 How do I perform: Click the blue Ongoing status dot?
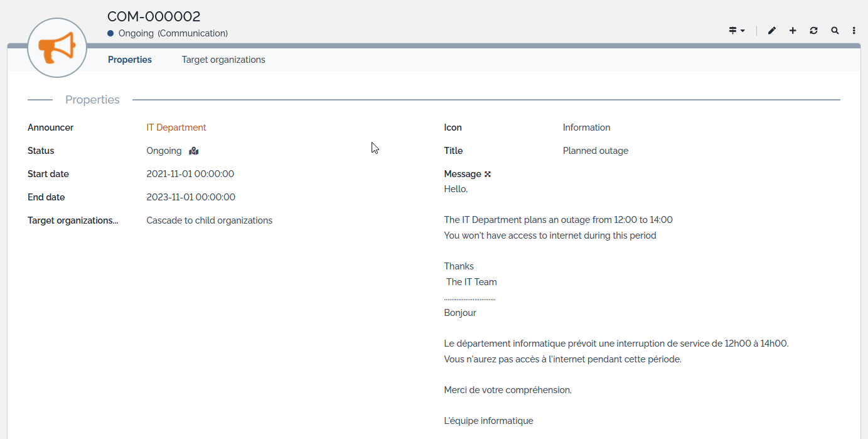click(x=110, y=33)
